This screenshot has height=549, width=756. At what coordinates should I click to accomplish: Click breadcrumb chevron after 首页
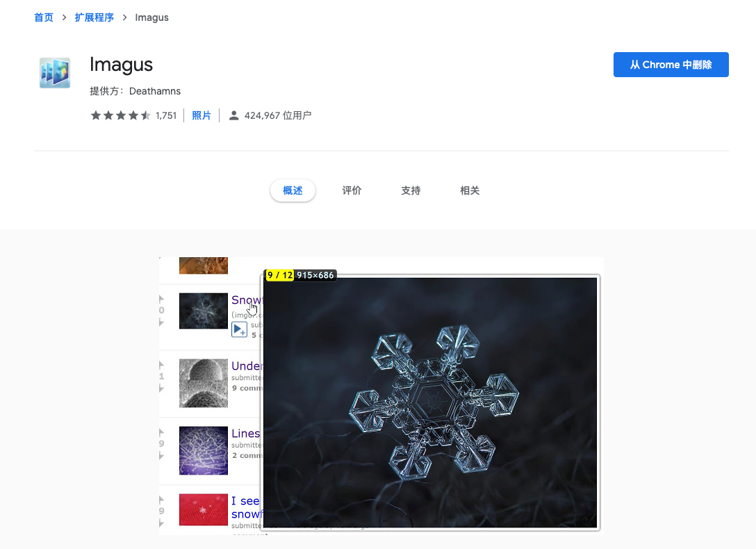(64, 17)
